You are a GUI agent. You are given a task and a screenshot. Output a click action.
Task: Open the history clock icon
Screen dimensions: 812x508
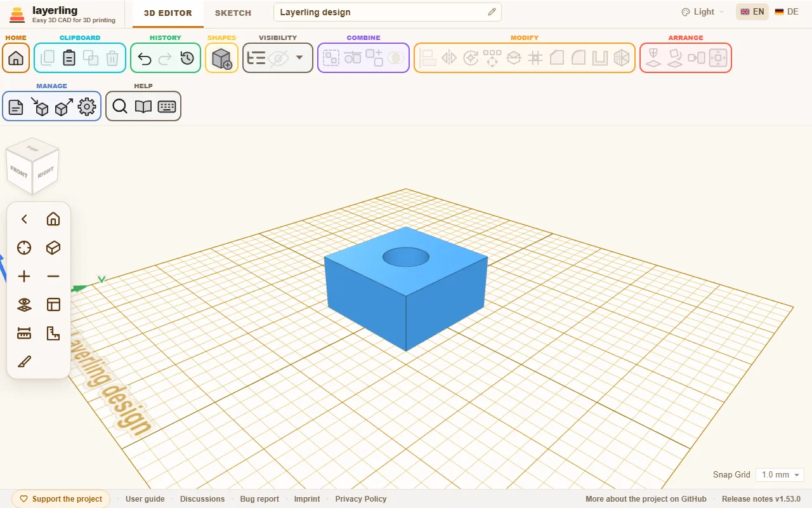coord(187,58)
